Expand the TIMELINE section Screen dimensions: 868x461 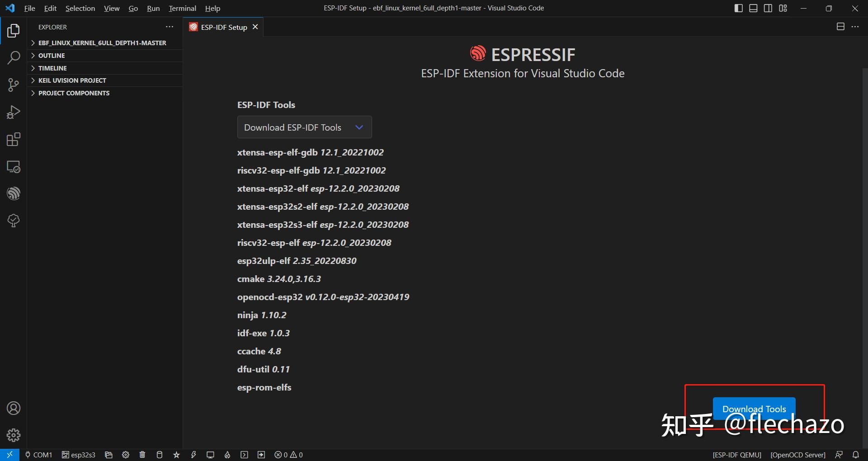(105, 68)
